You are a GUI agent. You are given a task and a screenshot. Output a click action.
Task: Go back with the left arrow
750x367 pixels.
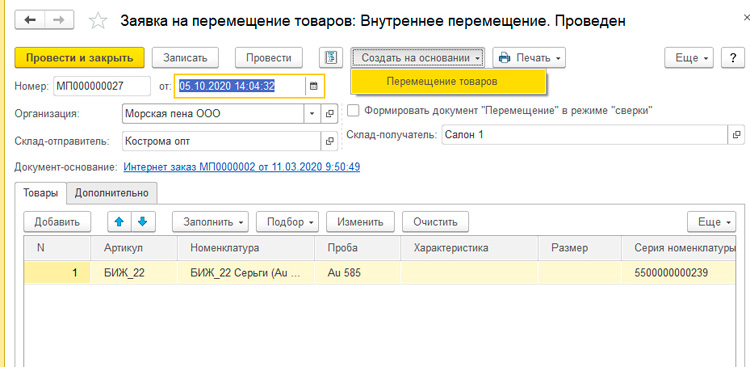[x=30, y=20]
